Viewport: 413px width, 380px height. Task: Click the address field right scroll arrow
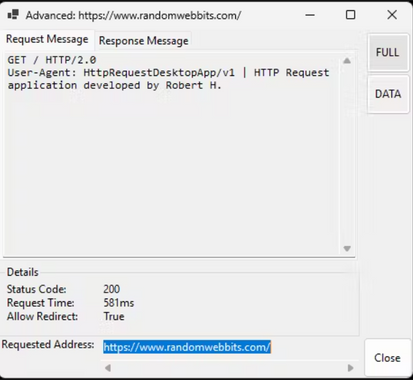350,368
